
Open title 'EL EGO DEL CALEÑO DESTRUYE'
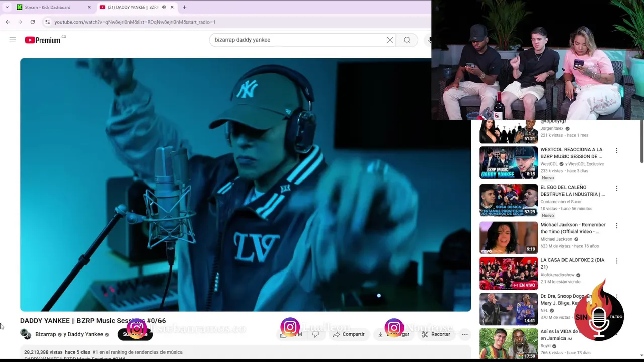(573, 191)
